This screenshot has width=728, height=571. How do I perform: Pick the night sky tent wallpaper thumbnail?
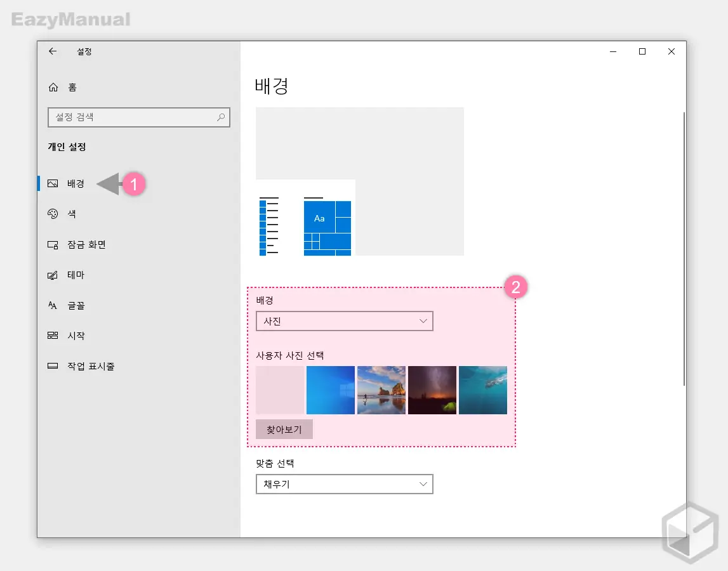coord(432,390)
